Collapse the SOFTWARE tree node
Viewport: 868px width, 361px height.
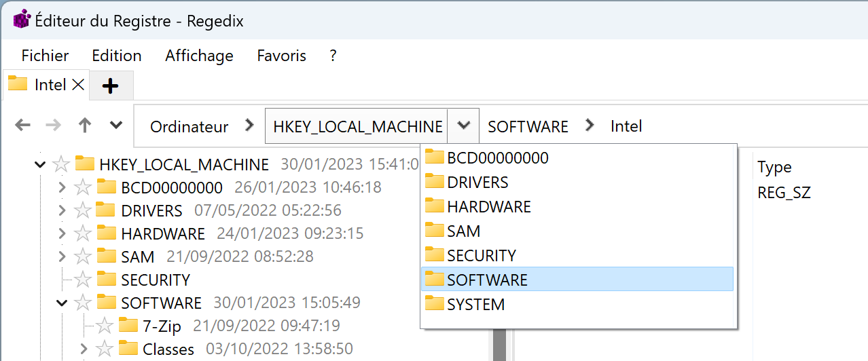[62, 303]
